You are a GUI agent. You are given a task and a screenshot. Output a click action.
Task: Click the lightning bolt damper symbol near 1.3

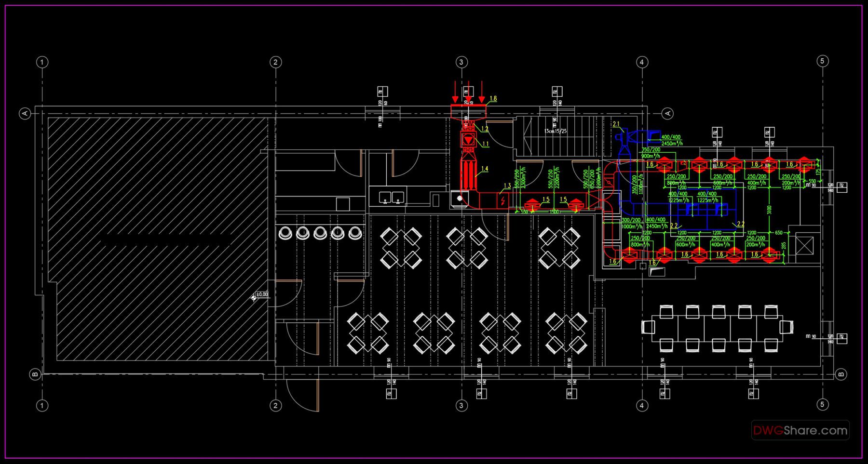[503, 201]
